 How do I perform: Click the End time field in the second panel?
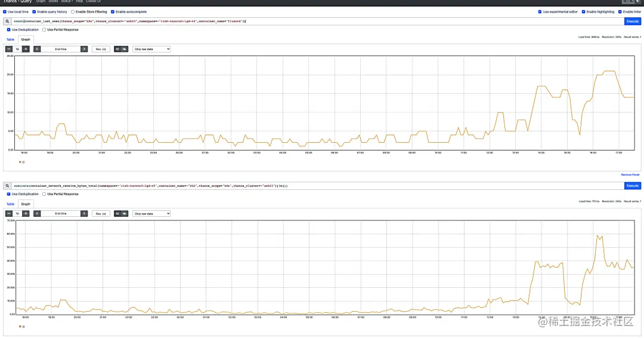click(x=60, y=213)
